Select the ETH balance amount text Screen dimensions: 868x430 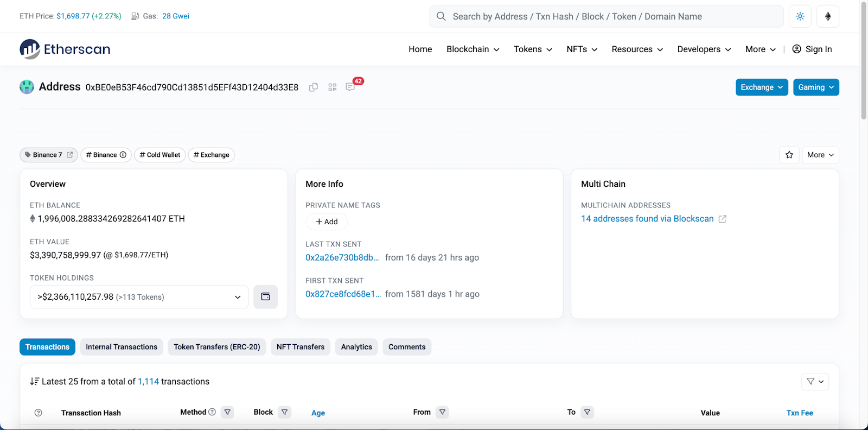111,219
